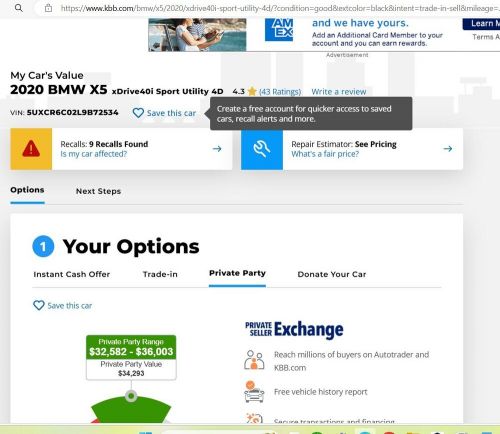
Task: Select the Instant Cash Offer option tab
Action: point(72,274)
